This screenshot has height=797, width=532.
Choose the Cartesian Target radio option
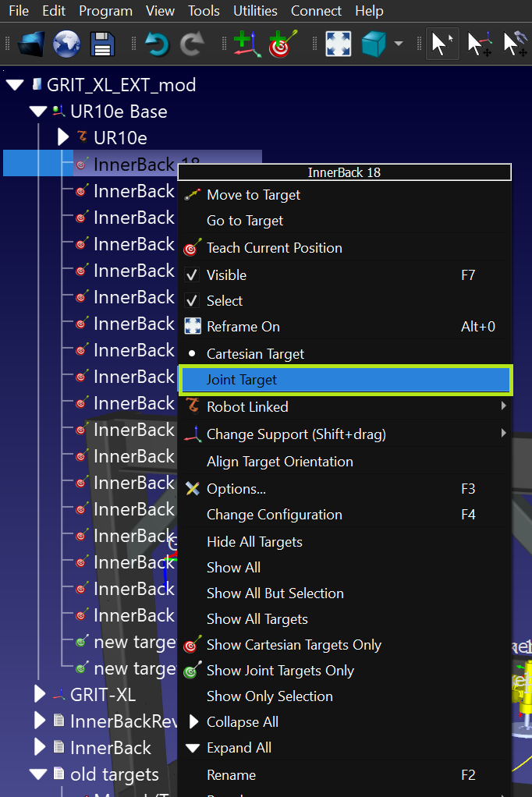[x=255, y=354]
